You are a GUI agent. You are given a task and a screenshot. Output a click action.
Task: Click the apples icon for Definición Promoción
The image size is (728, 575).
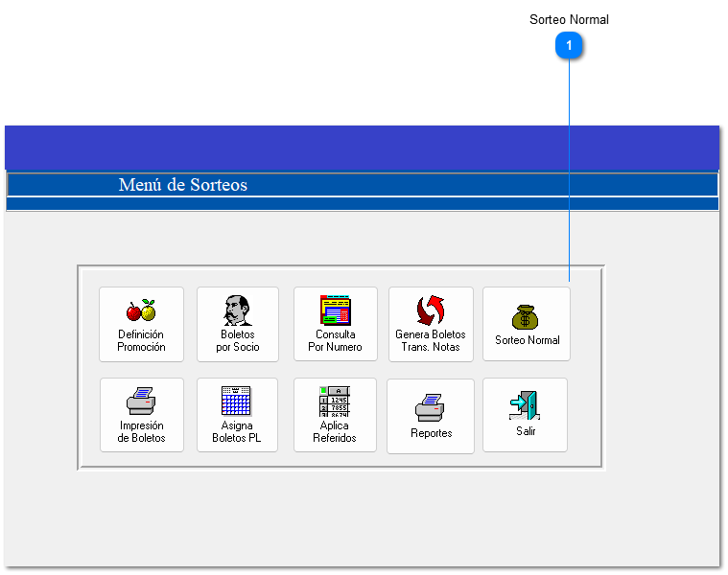pos(141,310)
